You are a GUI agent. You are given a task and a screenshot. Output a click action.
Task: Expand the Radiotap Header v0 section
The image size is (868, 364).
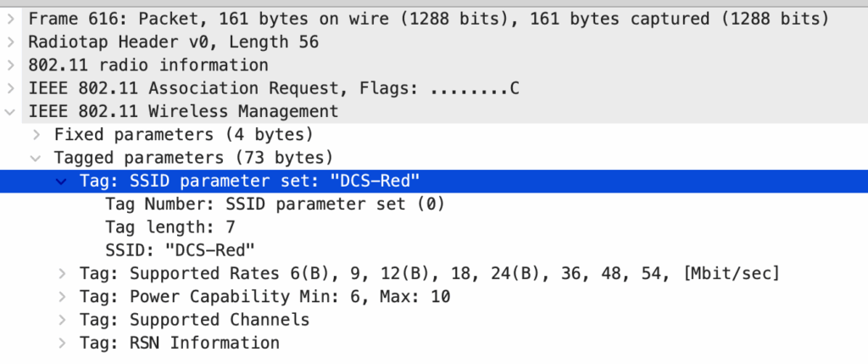[x=9, y=42]
